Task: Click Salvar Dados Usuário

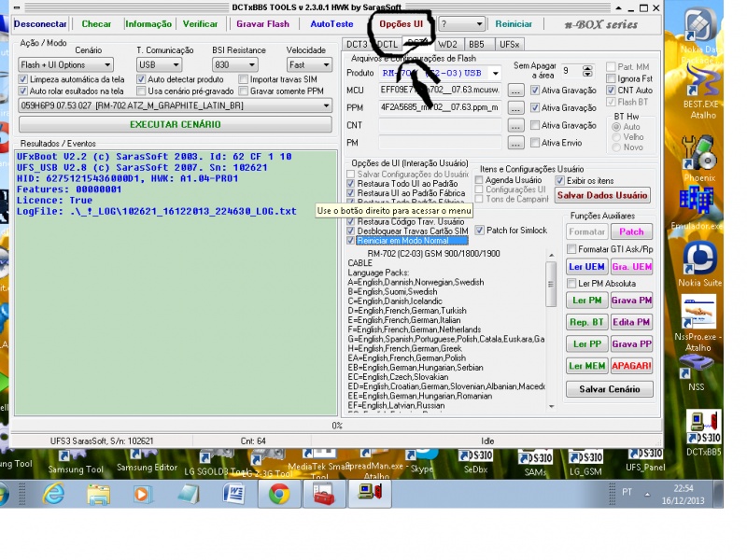Action: coord(602,195)
